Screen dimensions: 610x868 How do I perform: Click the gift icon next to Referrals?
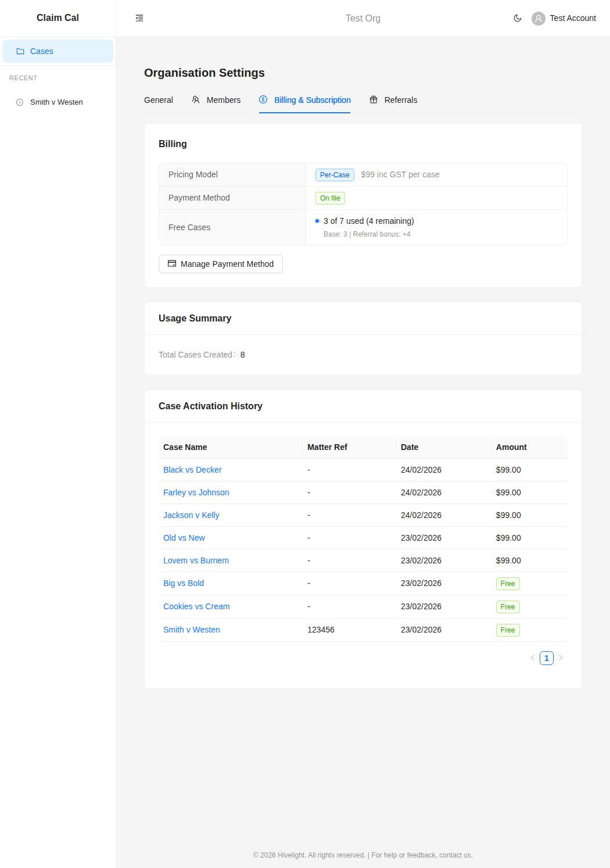(374, 99)
